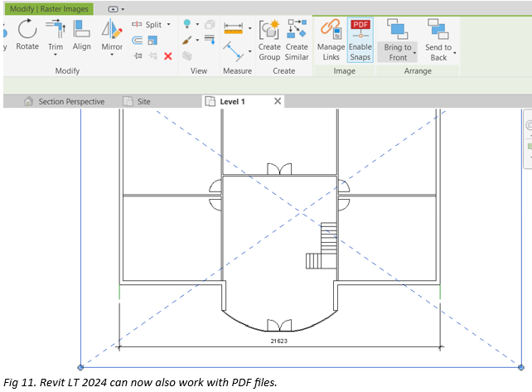This screenshot has width=532, height=392.
Task: Select the Mirror tool icon
Action: point(112,29)
